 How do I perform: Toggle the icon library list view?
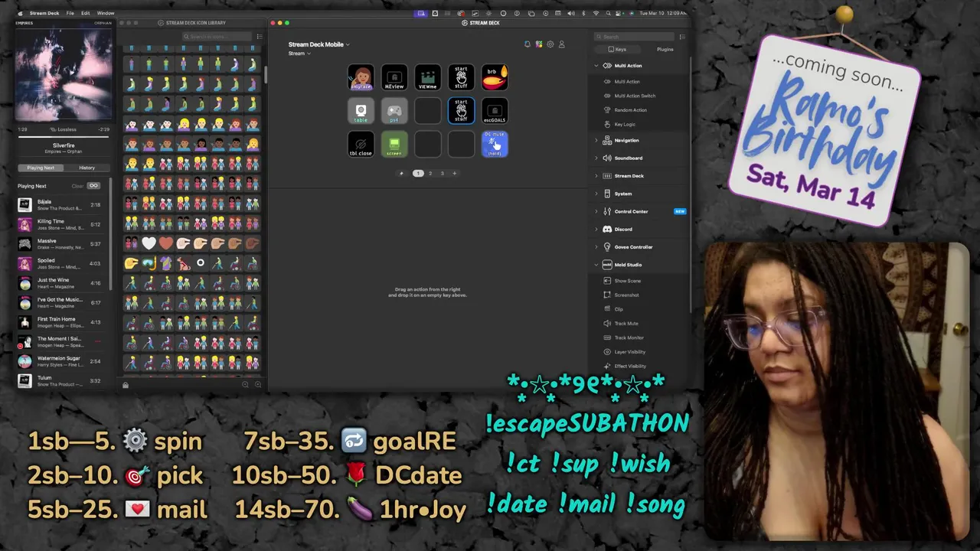click(260, 37)
